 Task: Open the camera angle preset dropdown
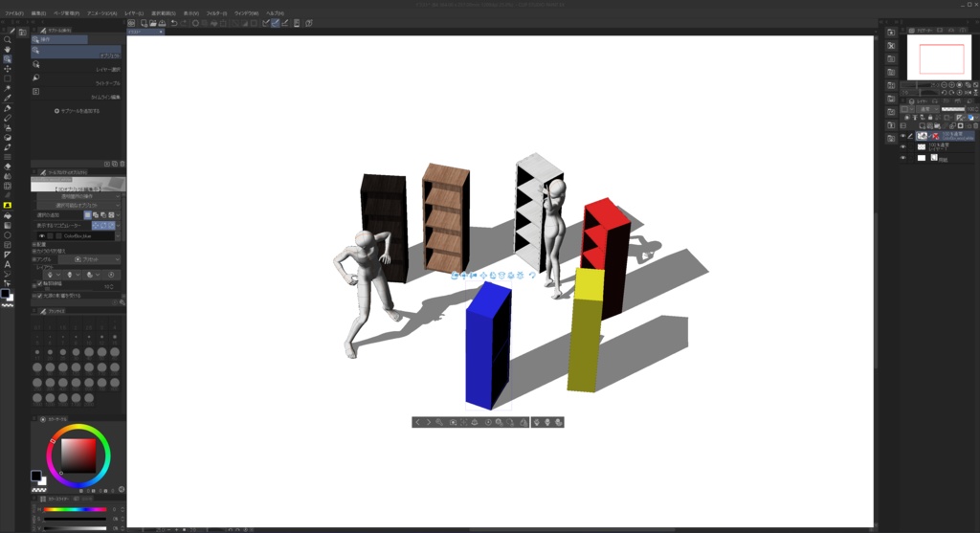click(x=89, y=259)
